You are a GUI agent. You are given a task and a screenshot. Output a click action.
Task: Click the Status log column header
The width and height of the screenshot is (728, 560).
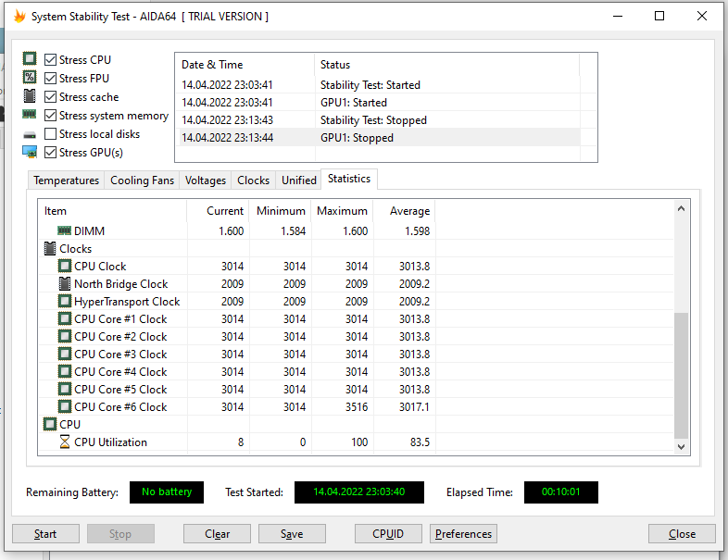447,65
